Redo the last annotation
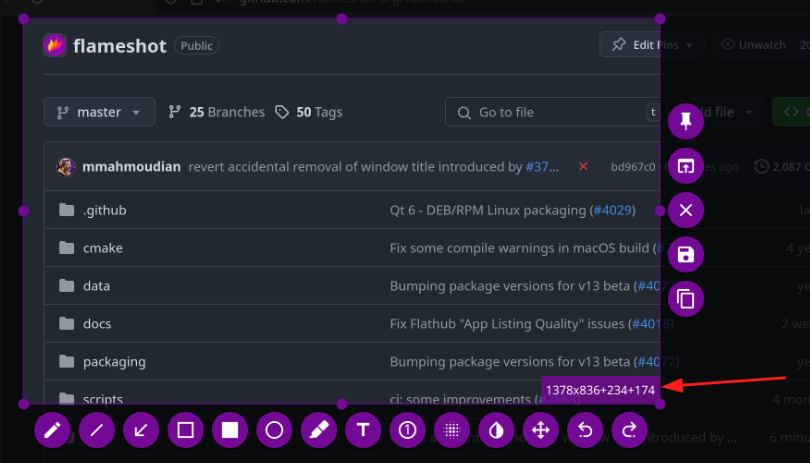Image resolution: width=810 pixels, height=463 pixels. click(x=630, y=430)
